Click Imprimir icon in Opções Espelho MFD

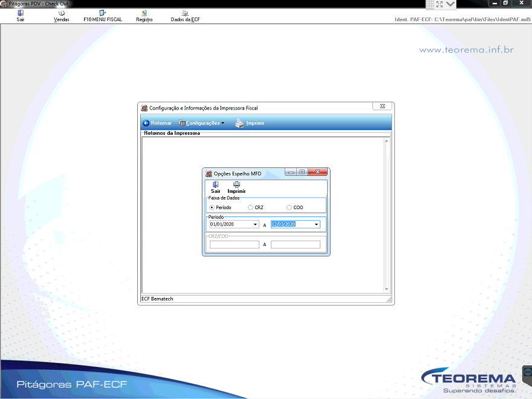pyautogui.click(x=236, y=184)
